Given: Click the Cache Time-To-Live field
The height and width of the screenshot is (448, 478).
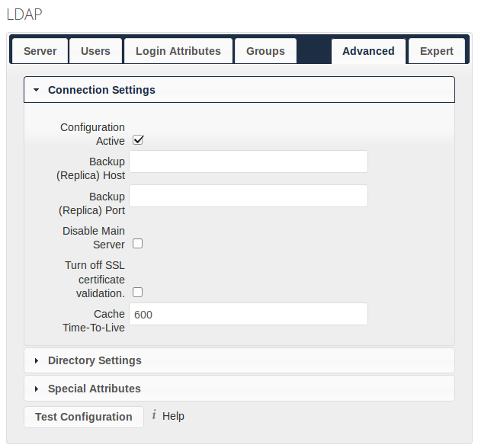Looking at the screenshot, I should coord(249,314).
